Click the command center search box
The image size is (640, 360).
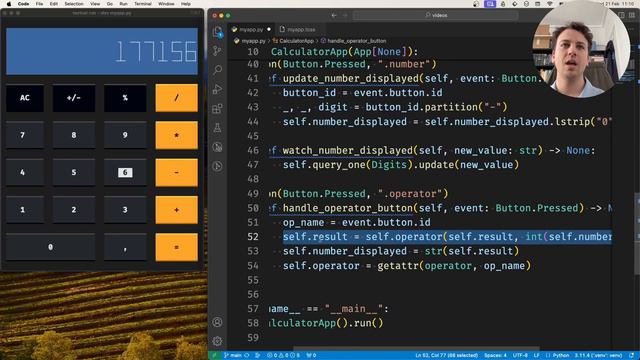(x=436, y=15)
